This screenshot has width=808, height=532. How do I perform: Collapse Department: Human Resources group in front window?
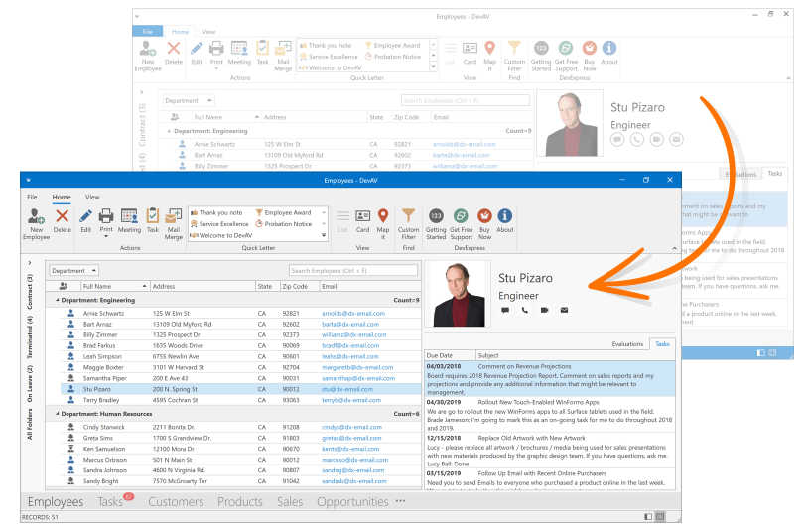pyautogui.click(x=58, y=414)
